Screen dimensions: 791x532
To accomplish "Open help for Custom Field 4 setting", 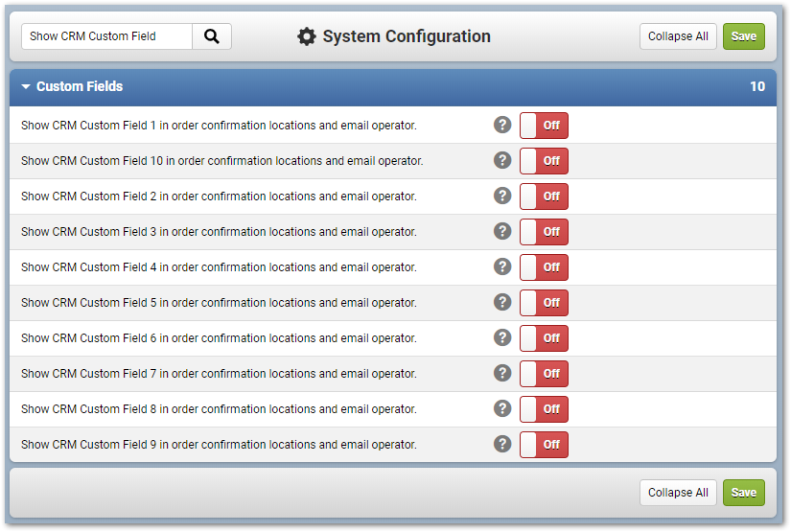I will click(x=502, y=266).
